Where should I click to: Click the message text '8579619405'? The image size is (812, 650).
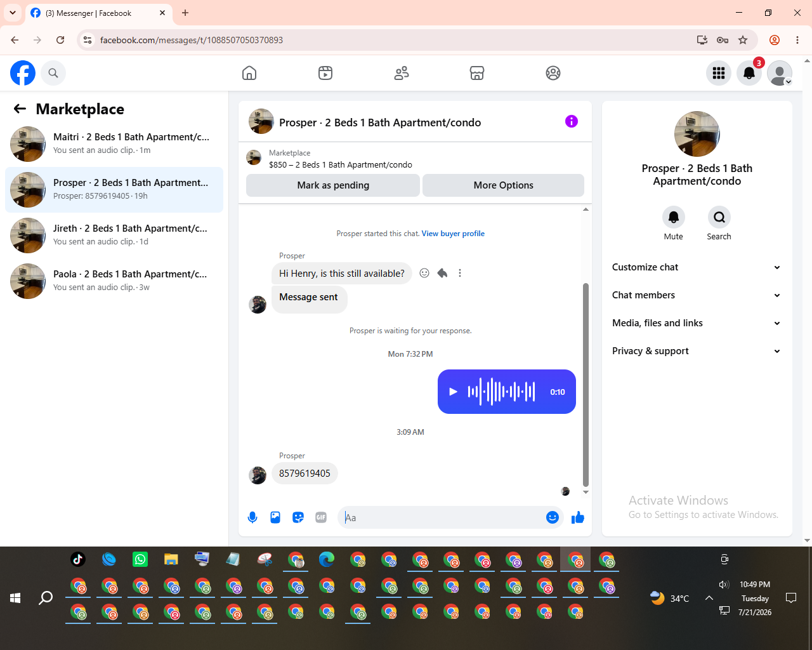[304, 474]
